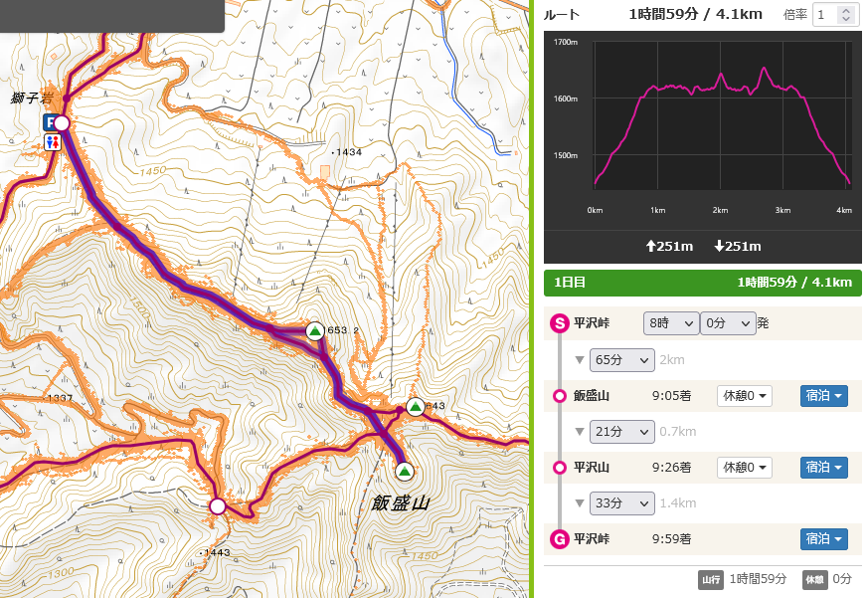The width and height of the screenshot is (868, 598).
Task: Click the 飯盛山 summit triangle marker
Action: (x=404, y=470)
